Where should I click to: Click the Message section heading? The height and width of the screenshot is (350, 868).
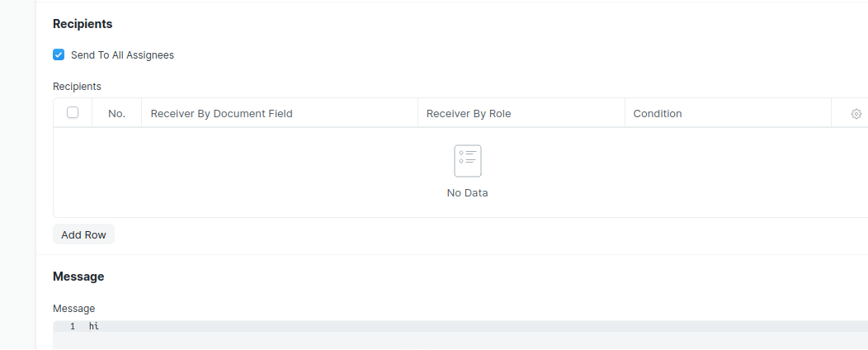click(78, 277)
